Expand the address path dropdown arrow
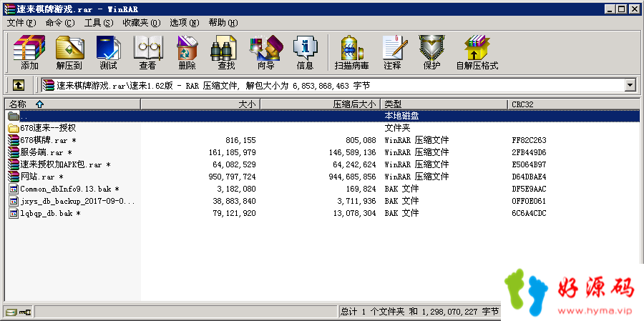 coord(630,85)
